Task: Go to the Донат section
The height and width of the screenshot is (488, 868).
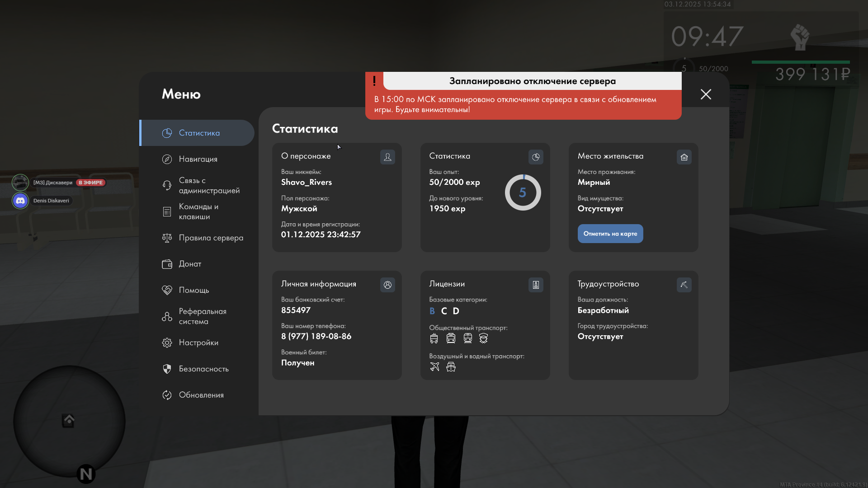Action: pyautogui.click(x=190, y=264)
